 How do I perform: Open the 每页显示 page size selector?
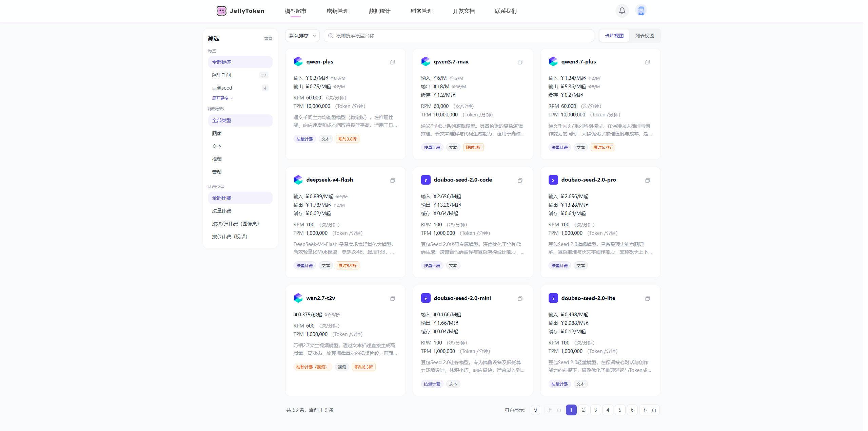click(x=535, y=410)
